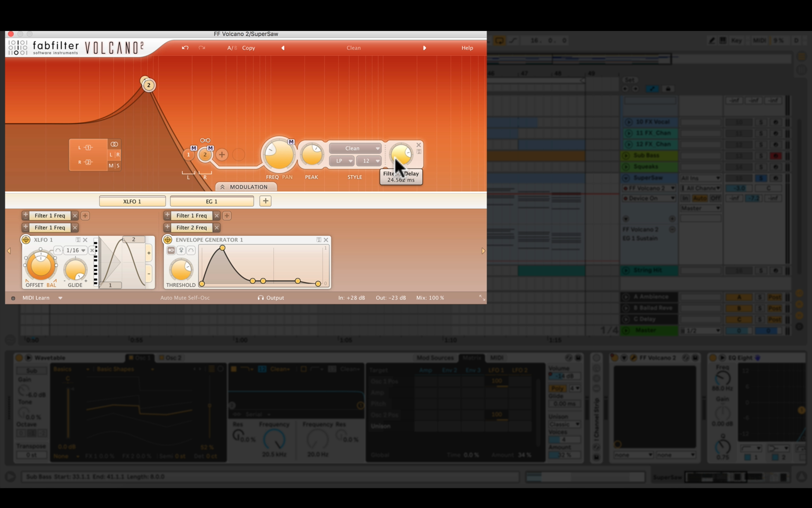Click Envelope Generator 1 drag-target crosshair icon

(168, 239)
